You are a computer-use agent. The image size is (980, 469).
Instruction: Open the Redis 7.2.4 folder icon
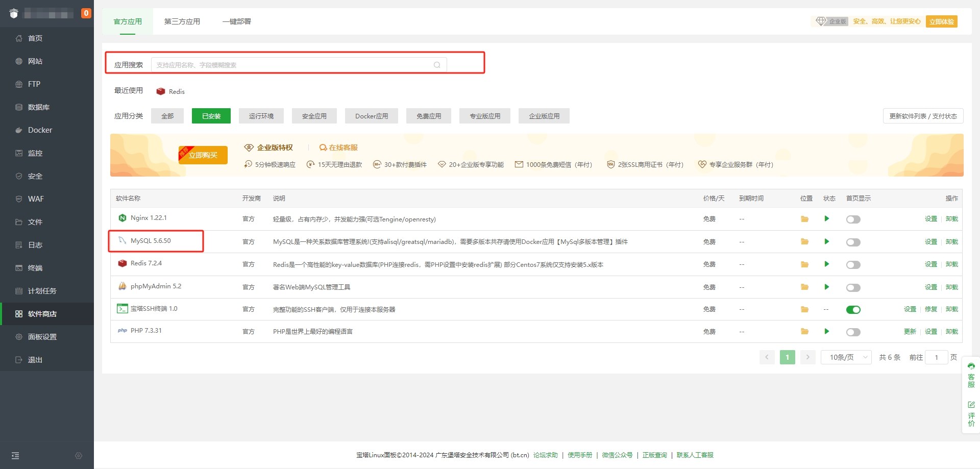[x=804, y=264]
